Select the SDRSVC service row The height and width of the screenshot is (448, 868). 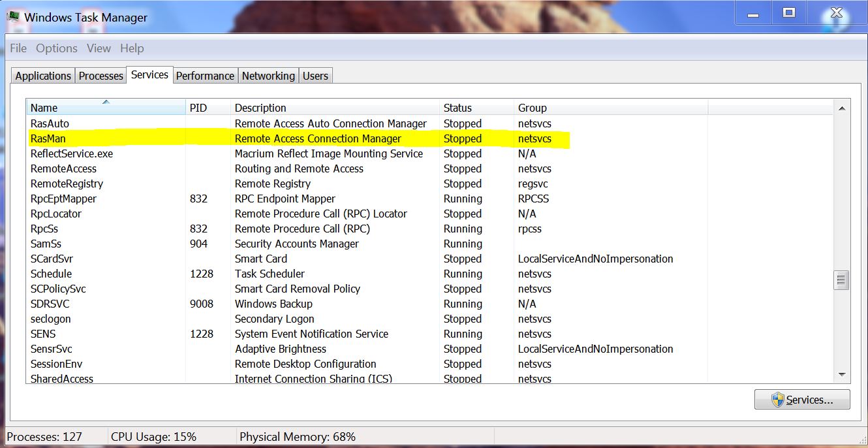[x=430, y=304]
